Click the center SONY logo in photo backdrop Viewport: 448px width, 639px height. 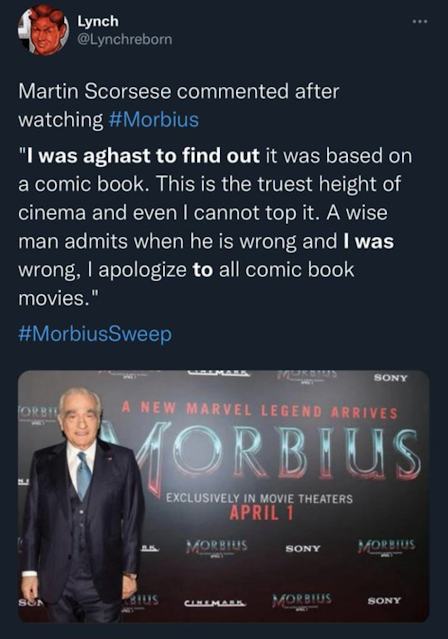303,549
